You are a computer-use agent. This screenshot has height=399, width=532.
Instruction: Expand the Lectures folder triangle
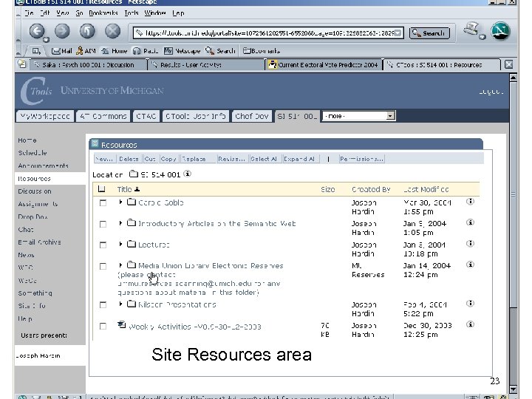click(x=120, y=244)
